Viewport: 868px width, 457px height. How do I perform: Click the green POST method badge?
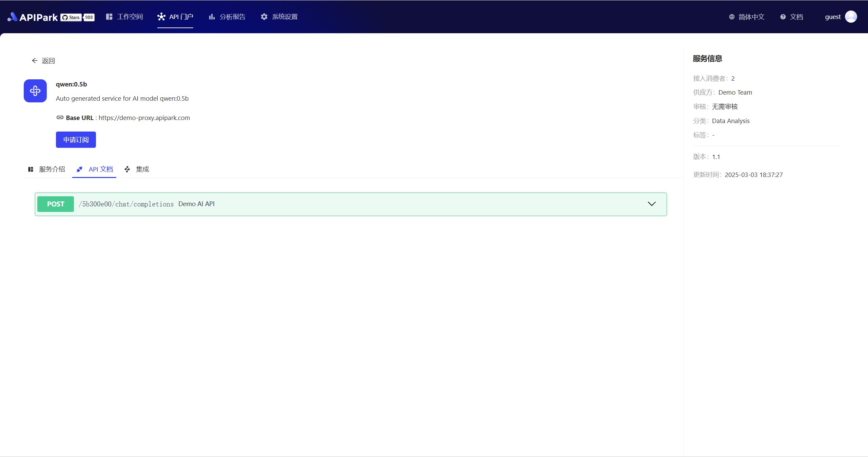[56, 204]
